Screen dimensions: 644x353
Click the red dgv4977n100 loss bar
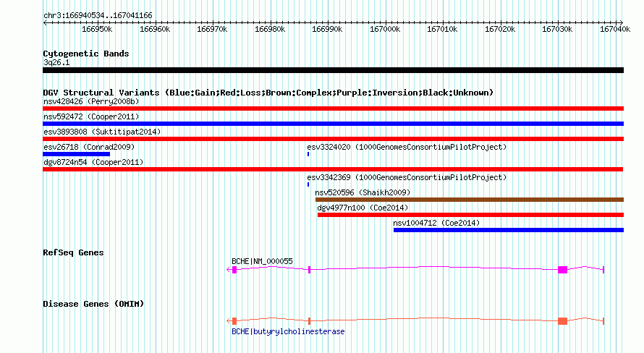(470, 215)
